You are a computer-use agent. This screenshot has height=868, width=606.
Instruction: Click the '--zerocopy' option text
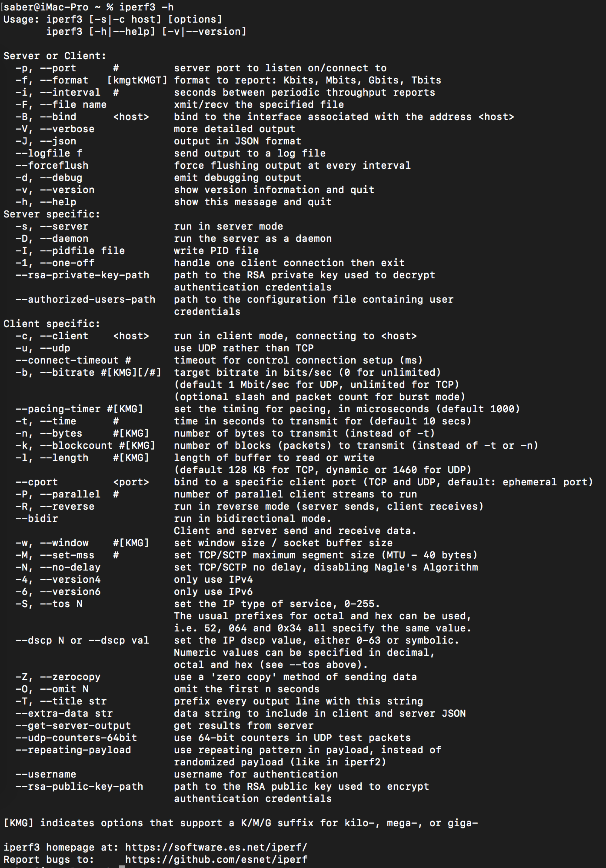pos(70,677)
